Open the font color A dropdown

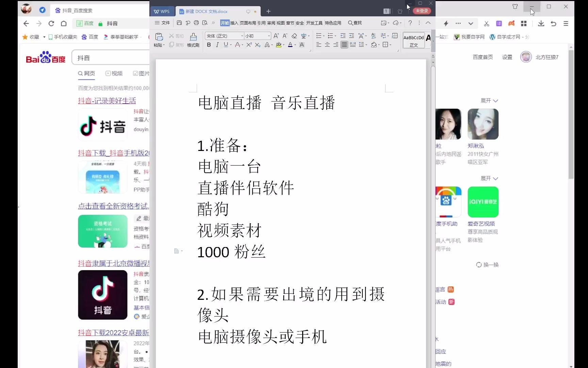pos(295,45)
